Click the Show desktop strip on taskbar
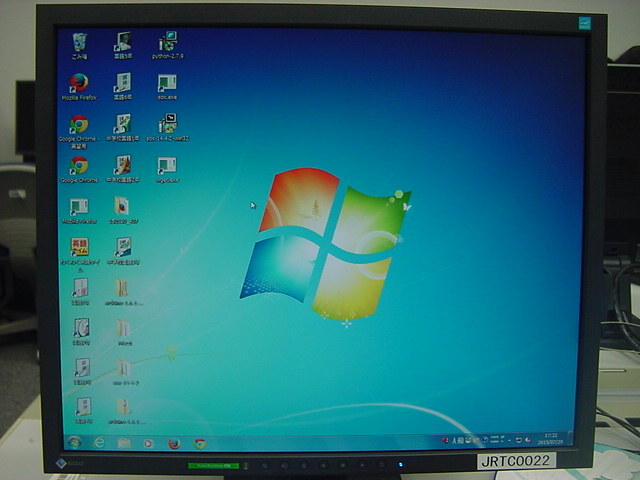 pos(571,439)
